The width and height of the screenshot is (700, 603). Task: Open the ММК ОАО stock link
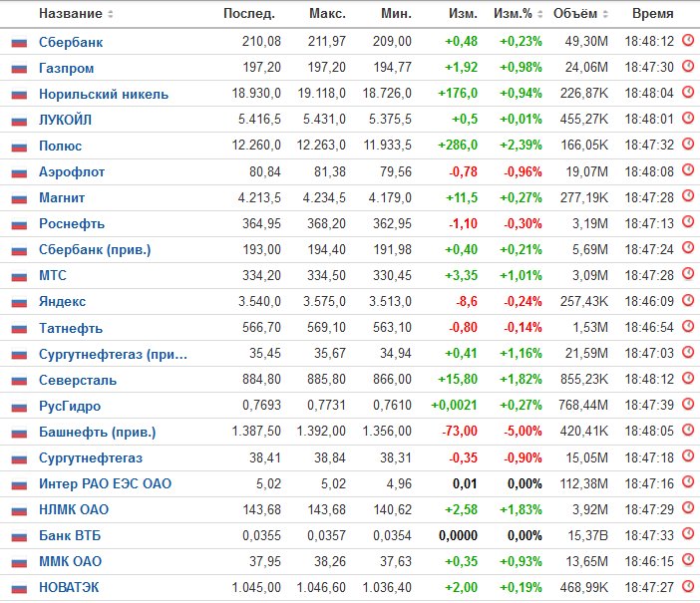70,561
